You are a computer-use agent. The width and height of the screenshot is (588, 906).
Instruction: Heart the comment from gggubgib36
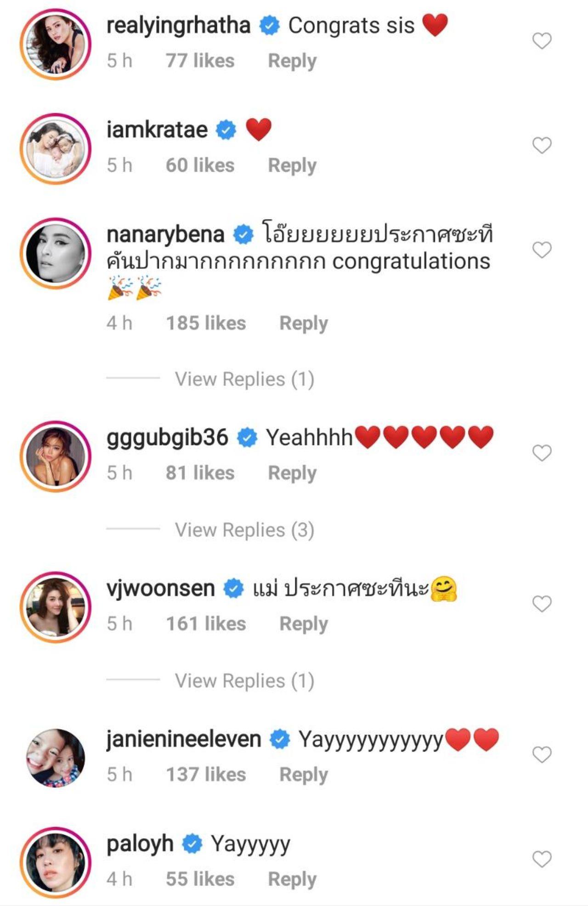click(x=542, y=453)
